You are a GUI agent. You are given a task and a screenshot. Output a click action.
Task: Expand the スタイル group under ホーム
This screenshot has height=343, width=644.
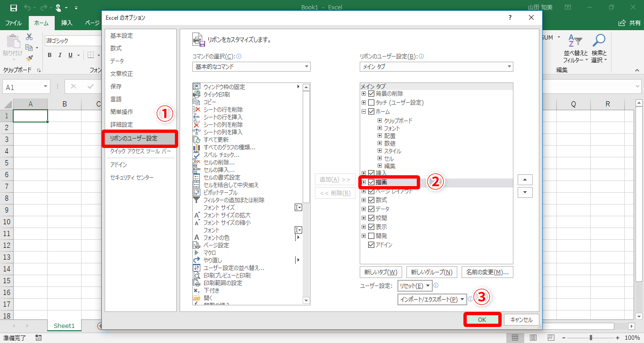click(380, 151)
